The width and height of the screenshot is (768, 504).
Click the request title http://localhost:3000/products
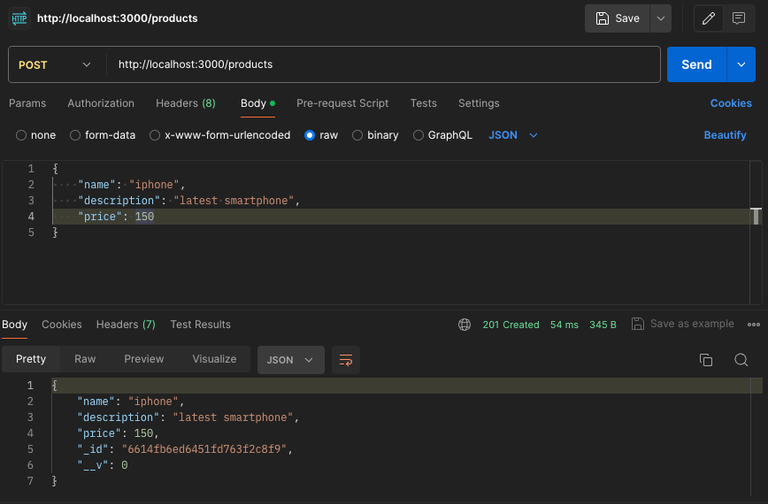[118, 19]
